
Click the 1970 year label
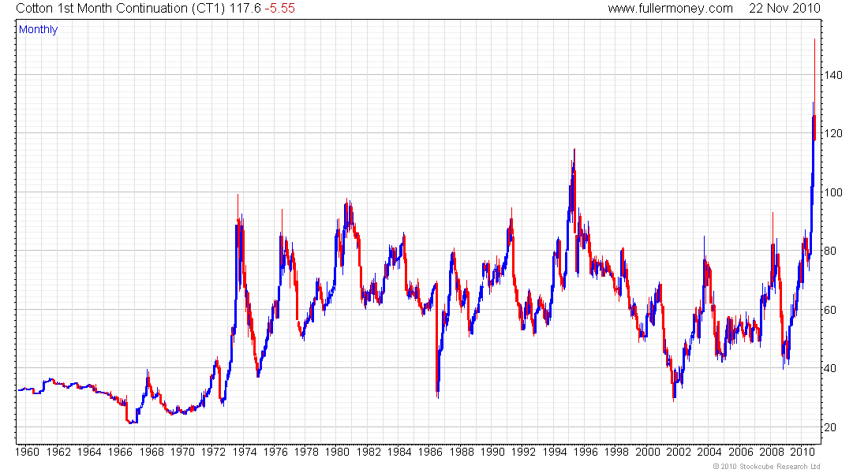[x=182, y=452]
